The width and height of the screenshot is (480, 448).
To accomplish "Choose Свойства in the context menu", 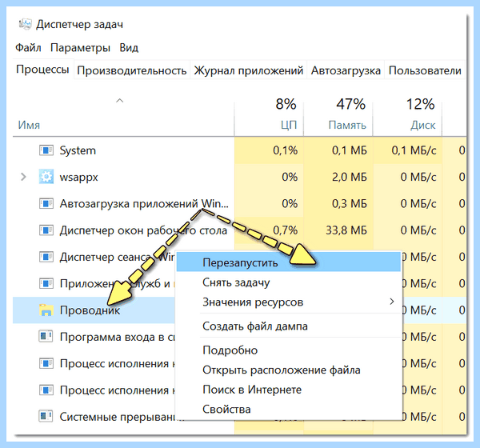I will [x=289, y=409].
